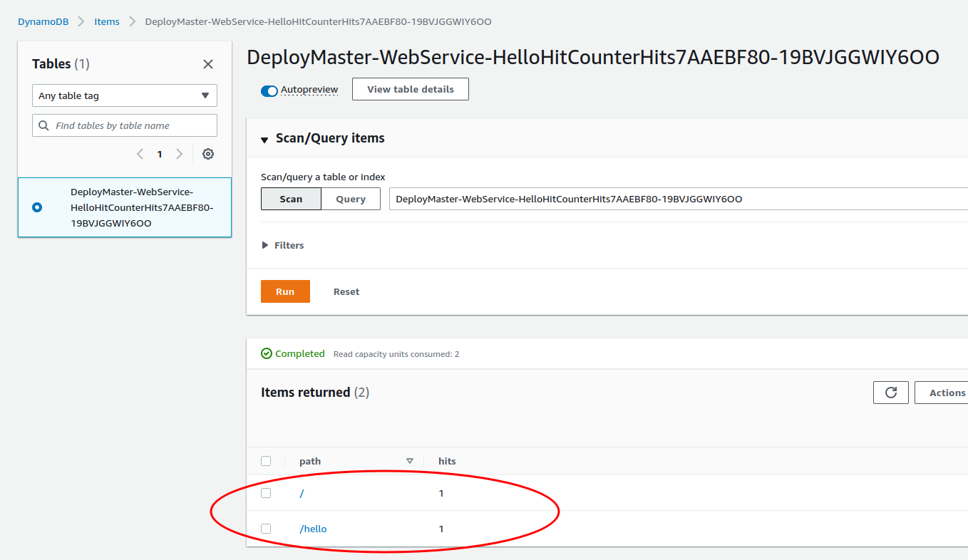
Task: Click View table details button
Action: pos(411,89)
